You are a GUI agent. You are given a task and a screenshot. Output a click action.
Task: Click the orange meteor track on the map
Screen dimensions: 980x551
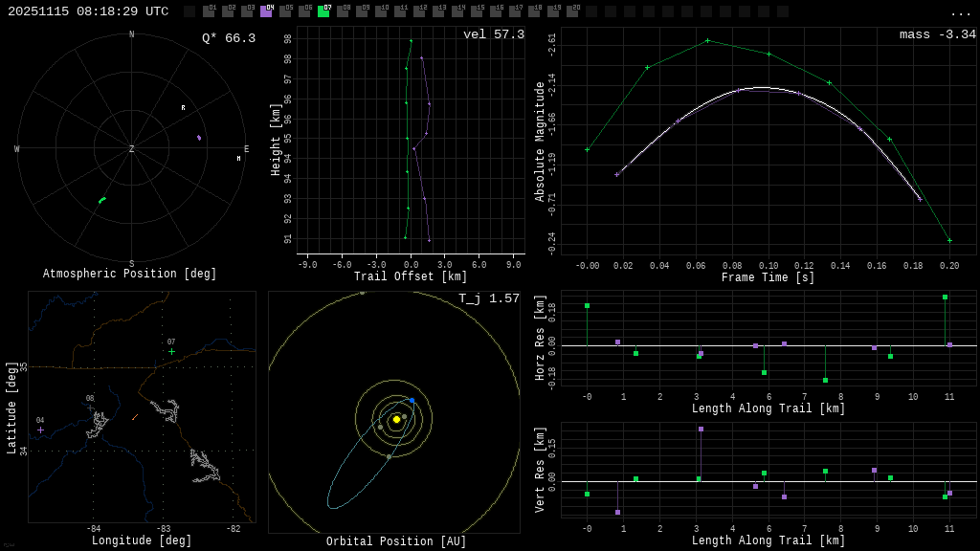[135, 417]
